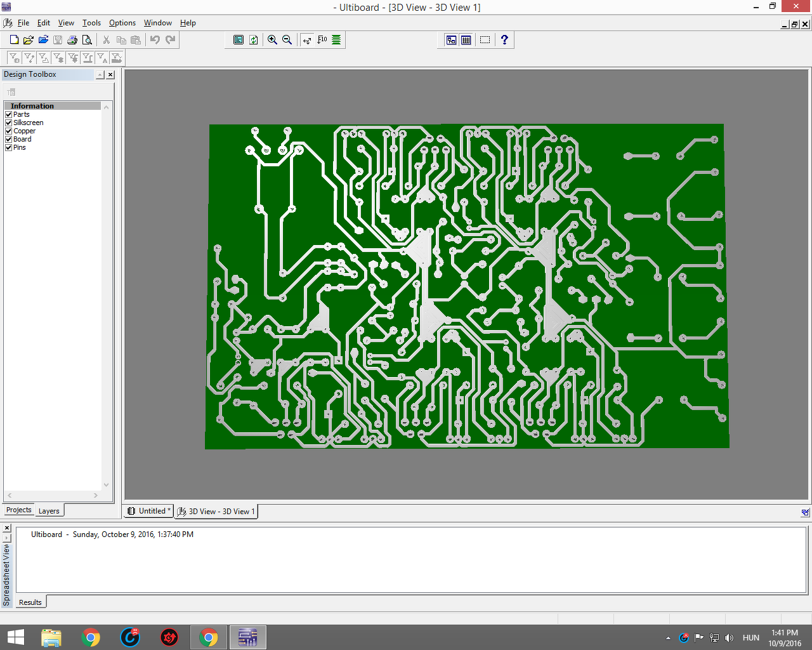812x650 pixels.
Task: Click the Full Screen toolbar icon left of Redraw
Action: (x=239, y=40)
